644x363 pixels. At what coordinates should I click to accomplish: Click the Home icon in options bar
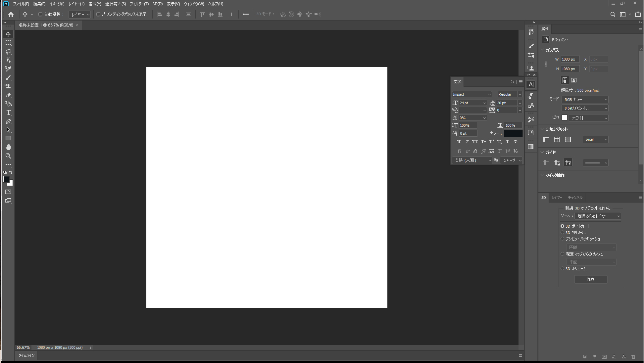tap(11, 14)
